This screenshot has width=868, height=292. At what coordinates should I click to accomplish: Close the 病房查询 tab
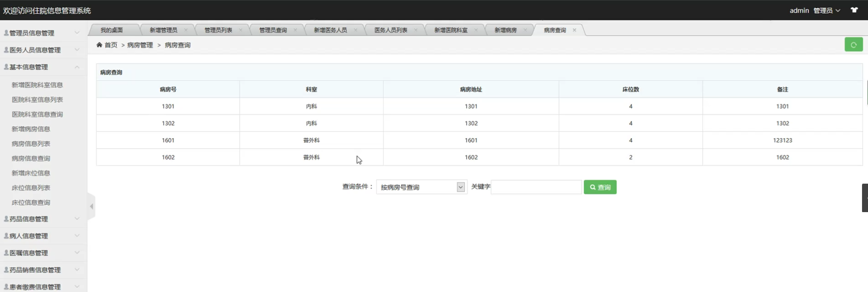click(x=574, y=30)
